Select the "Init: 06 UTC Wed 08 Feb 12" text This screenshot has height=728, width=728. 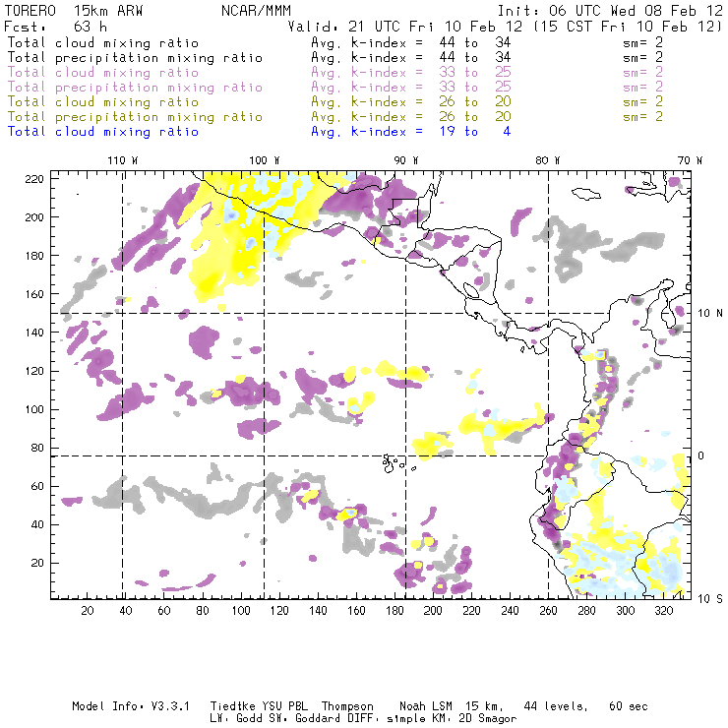point(610,11)
